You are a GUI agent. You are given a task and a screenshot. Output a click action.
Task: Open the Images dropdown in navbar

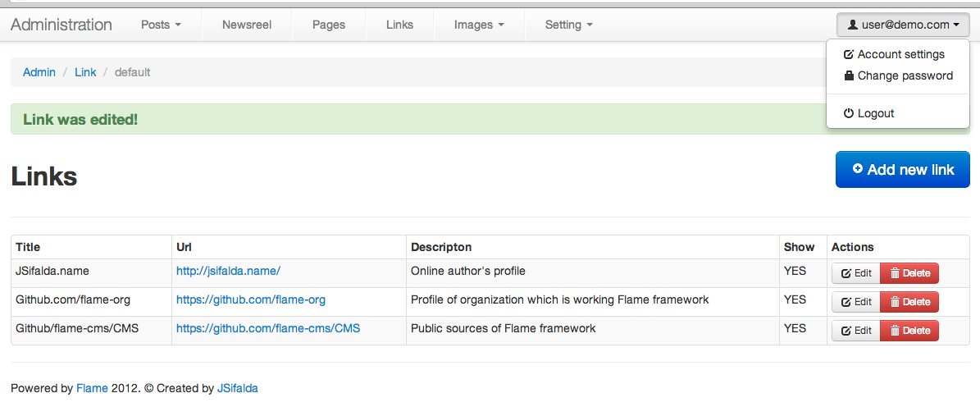tap(479, 25)
